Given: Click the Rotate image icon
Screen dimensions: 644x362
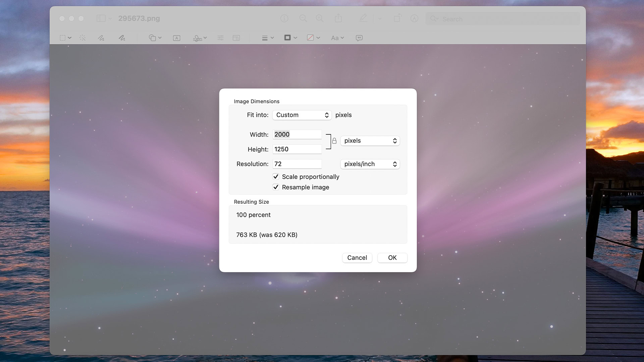Looking at the screenshot, I should (x=397, y=18).
